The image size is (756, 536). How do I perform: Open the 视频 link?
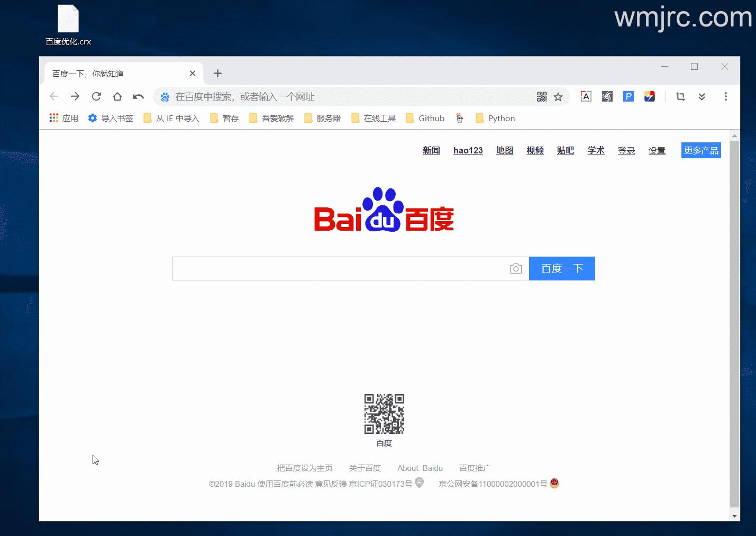click(x=535, y=150)
